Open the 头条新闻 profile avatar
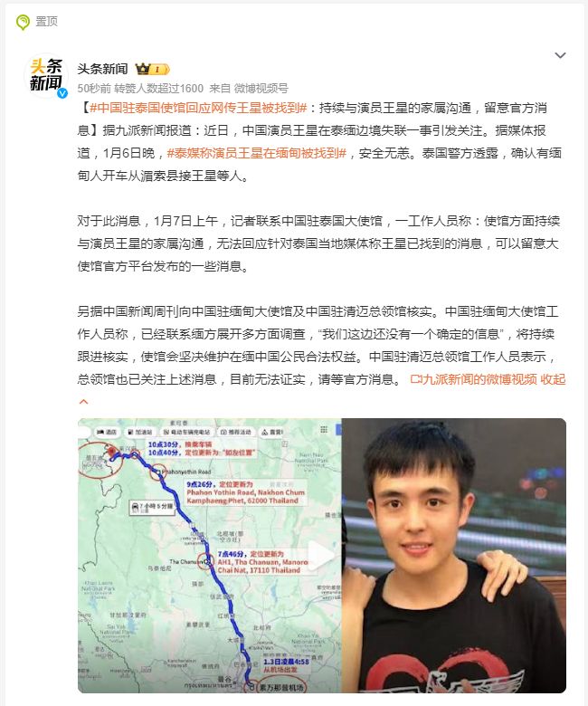The image size is (588, 706). (45, 75)
